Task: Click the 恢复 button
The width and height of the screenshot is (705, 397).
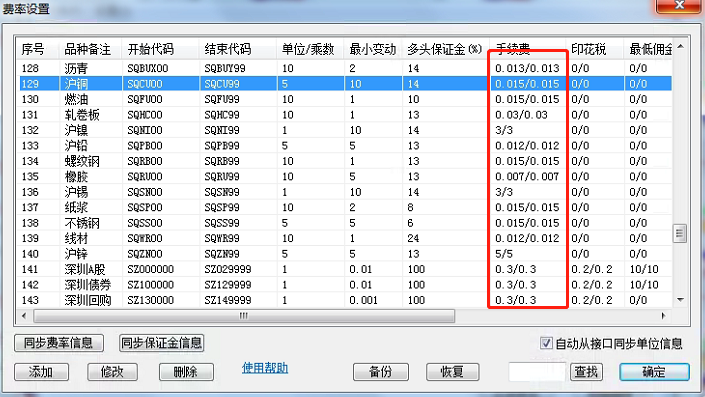Action: 452,372
